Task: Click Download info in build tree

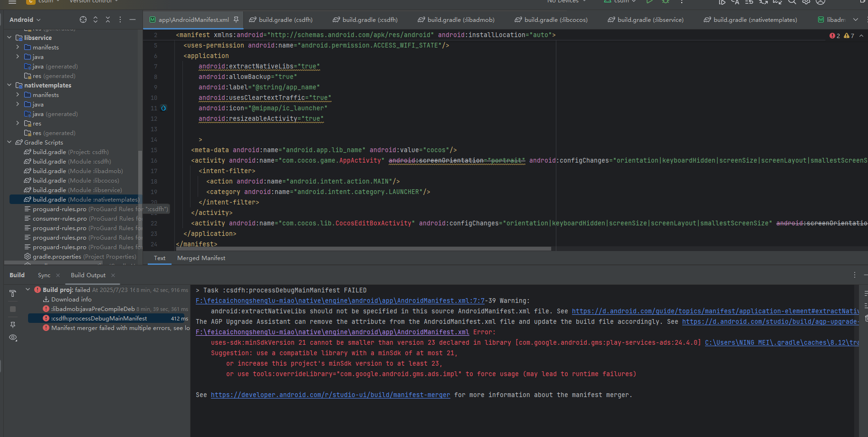Action: click(71, 300)
